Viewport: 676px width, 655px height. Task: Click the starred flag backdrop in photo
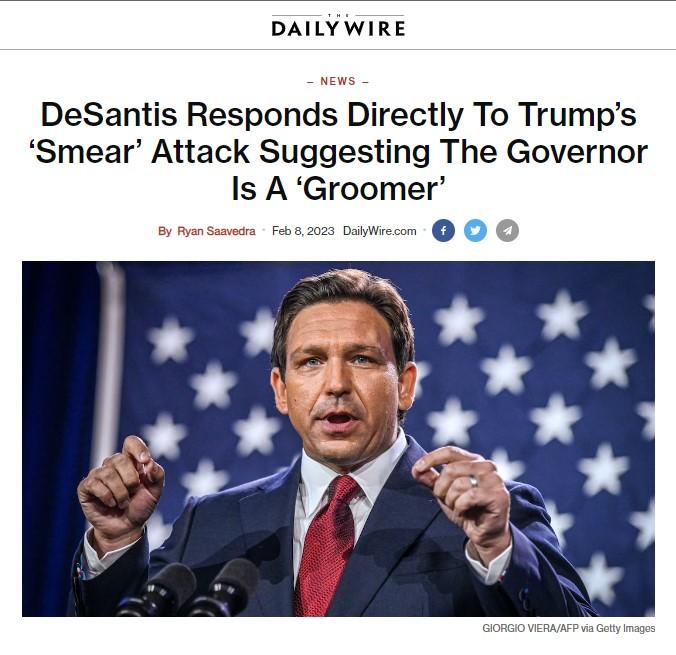pos(560,340)
